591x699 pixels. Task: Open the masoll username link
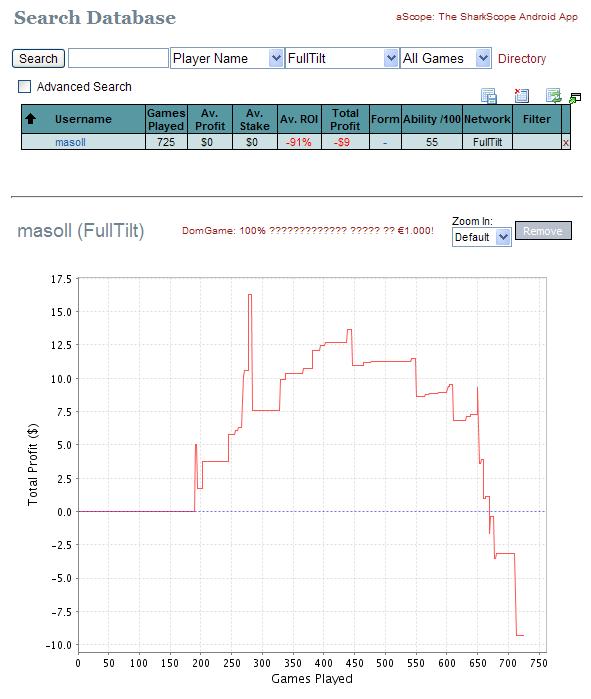tap(70, 142)
